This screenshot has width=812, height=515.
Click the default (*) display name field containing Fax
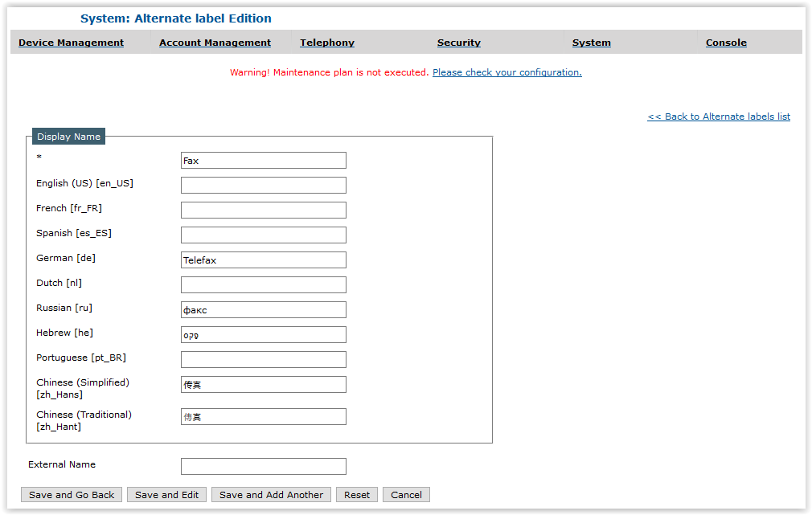264,161
